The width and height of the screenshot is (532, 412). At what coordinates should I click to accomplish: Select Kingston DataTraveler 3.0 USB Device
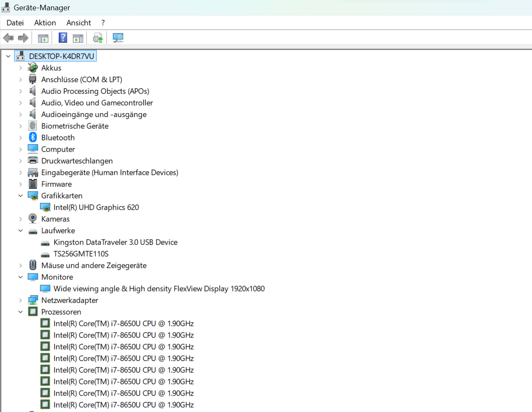point(116,242)
